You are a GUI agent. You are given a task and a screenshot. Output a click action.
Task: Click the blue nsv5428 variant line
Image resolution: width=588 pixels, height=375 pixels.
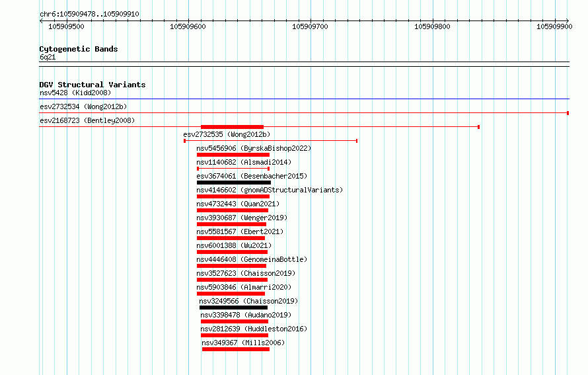pos(304,99)
